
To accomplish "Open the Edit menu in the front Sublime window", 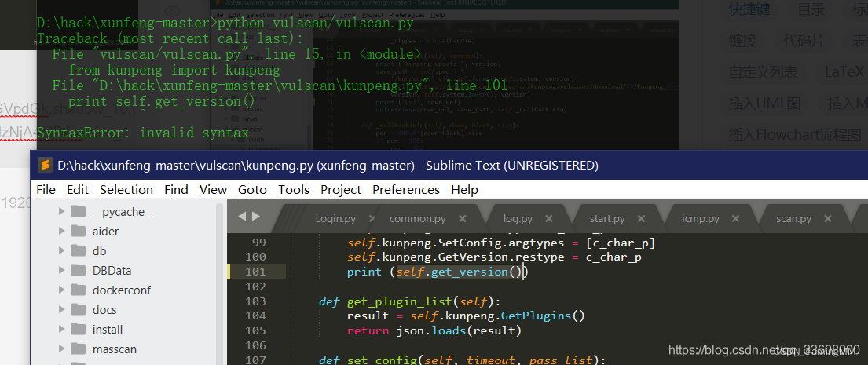I will (x=78, y=190).
